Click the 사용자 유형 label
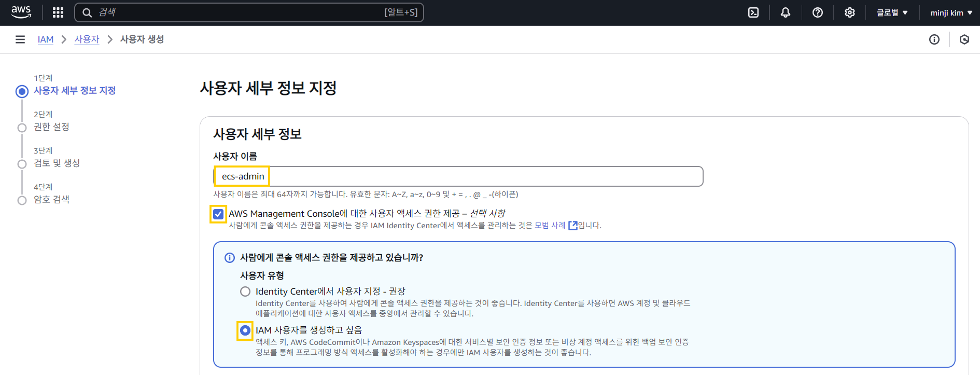The image size is (980, 375). click(x=262, y=275)
